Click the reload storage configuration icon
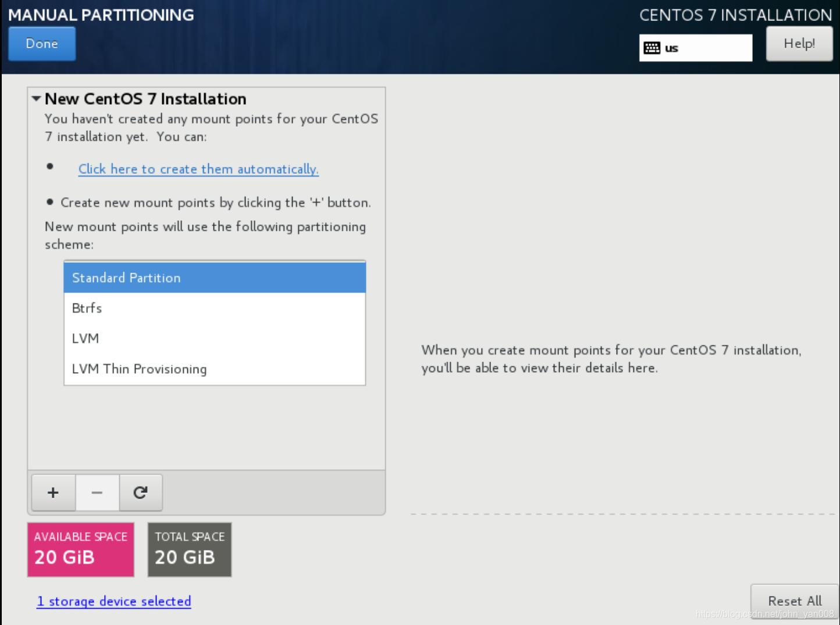 (141, 492)
